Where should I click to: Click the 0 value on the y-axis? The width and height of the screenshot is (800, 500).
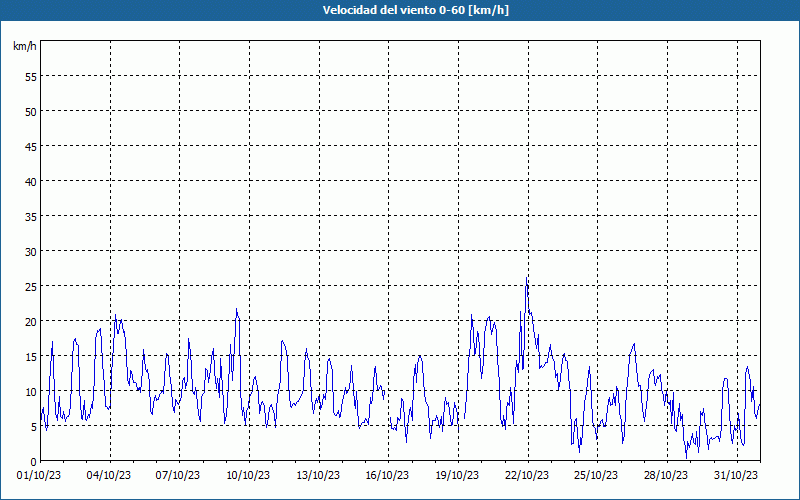pyautogui.click(x=34, y=462)
